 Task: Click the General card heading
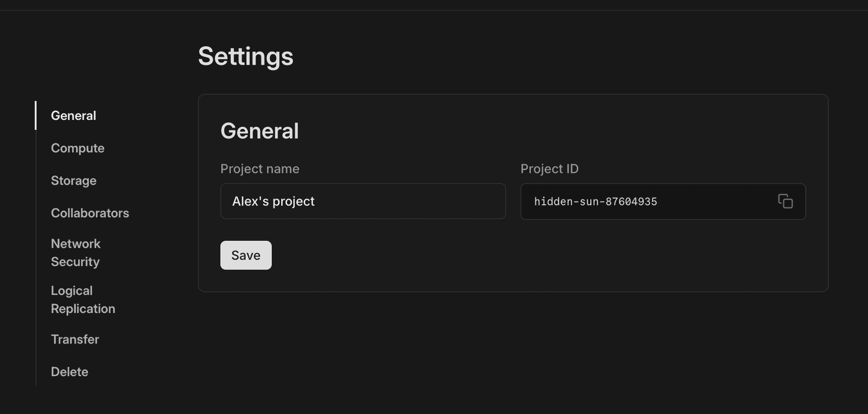pos(259,131)
